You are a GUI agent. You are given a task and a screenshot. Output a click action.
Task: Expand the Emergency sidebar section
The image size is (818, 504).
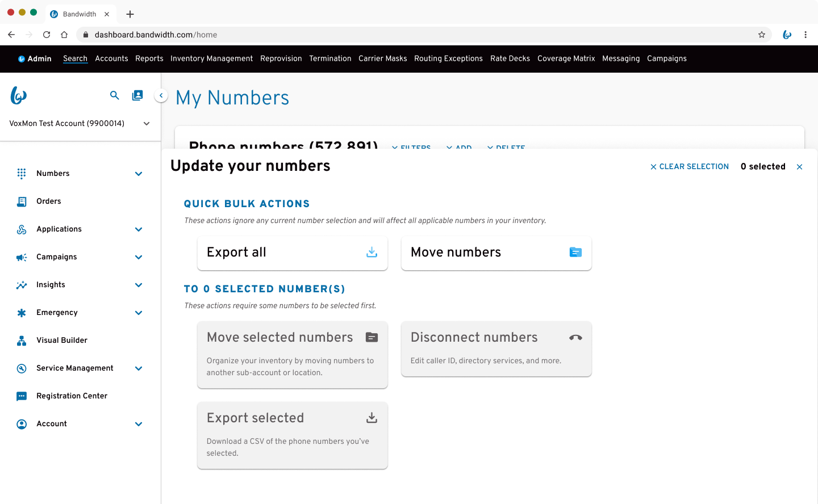pos(139,313)
